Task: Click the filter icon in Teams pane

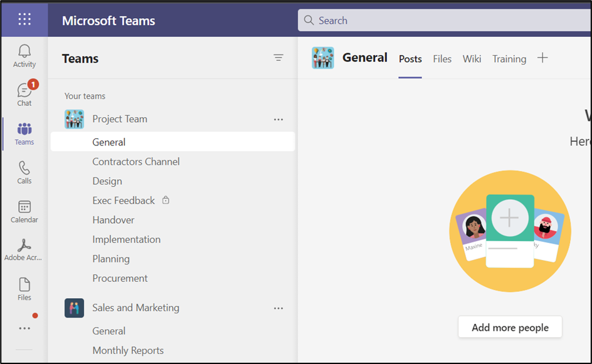Action: 278,58
